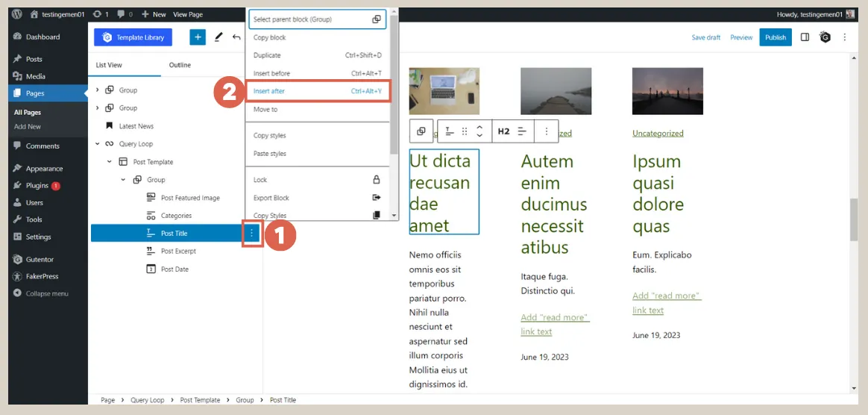Click Query Loop in the bottom breadcrumb
This screenshot has width=868, height=415.
pos(147,400)
